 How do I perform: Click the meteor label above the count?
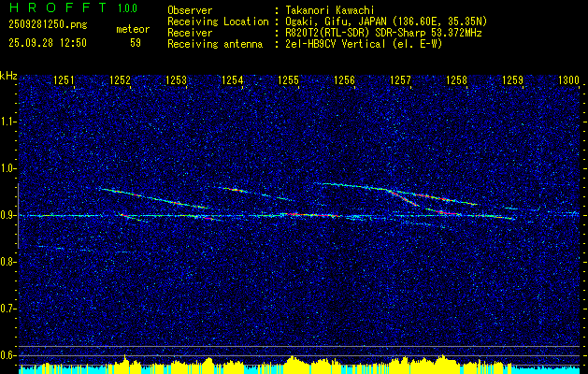[133, 29]
